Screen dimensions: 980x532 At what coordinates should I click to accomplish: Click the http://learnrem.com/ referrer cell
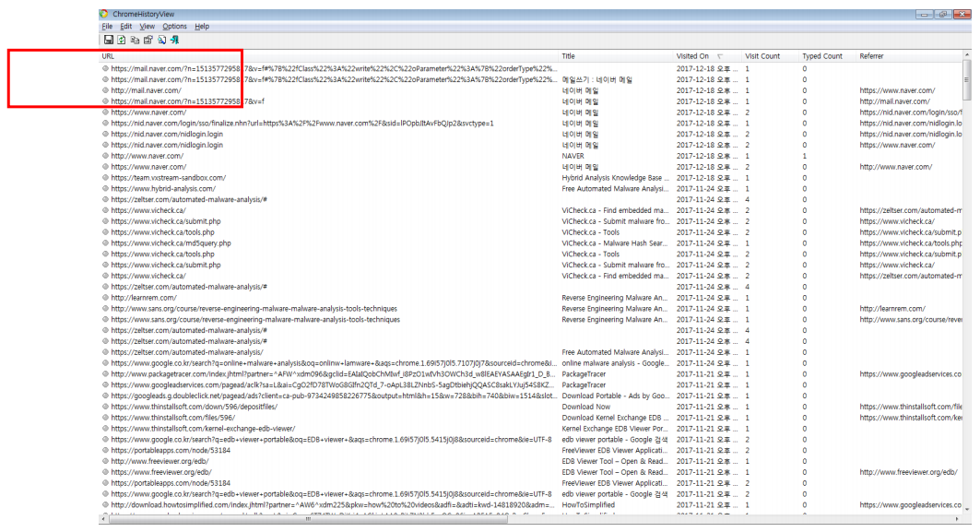[x=892, y=309]
